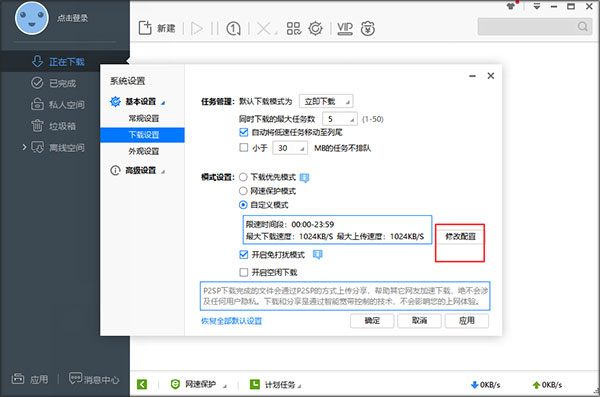Click the info icon beside 下载优先模式

305,178
